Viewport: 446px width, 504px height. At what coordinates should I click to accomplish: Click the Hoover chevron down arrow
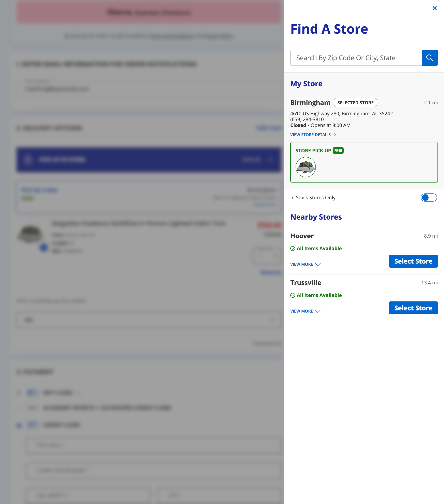coord(318,264)
